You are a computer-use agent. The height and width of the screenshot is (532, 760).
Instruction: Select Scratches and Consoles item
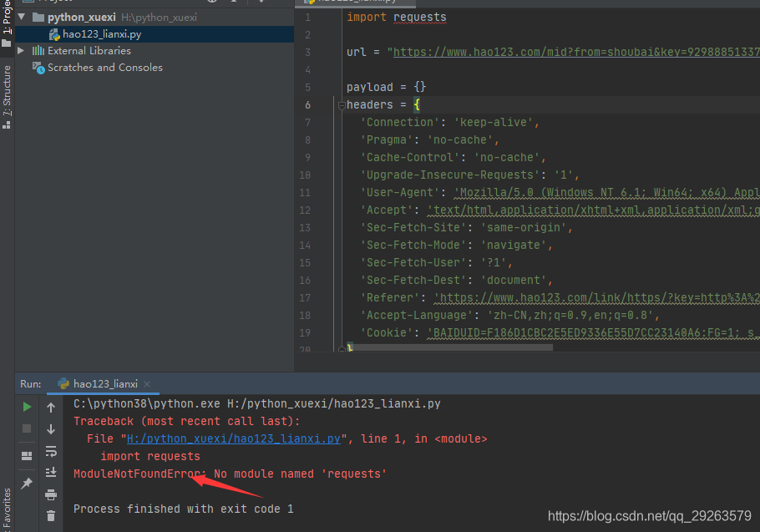[x=104, y=68]
